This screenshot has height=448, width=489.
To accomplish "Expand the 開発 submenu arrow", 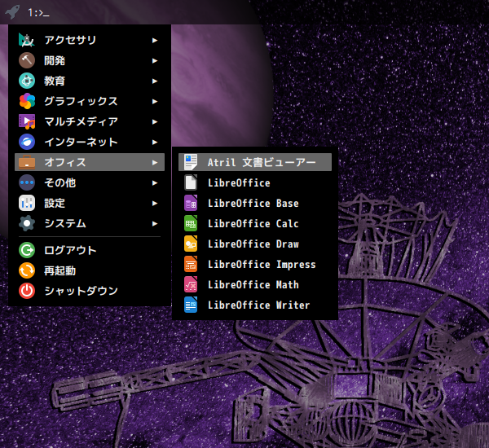I will [x=155, y=60].
